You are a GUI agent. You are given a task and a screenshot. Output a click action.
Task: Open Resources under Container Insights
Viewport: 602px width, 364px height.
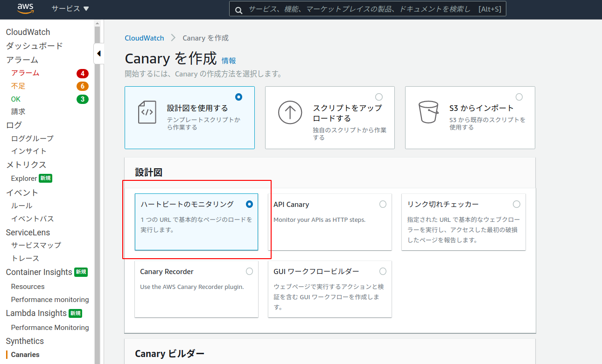(28, 287)
